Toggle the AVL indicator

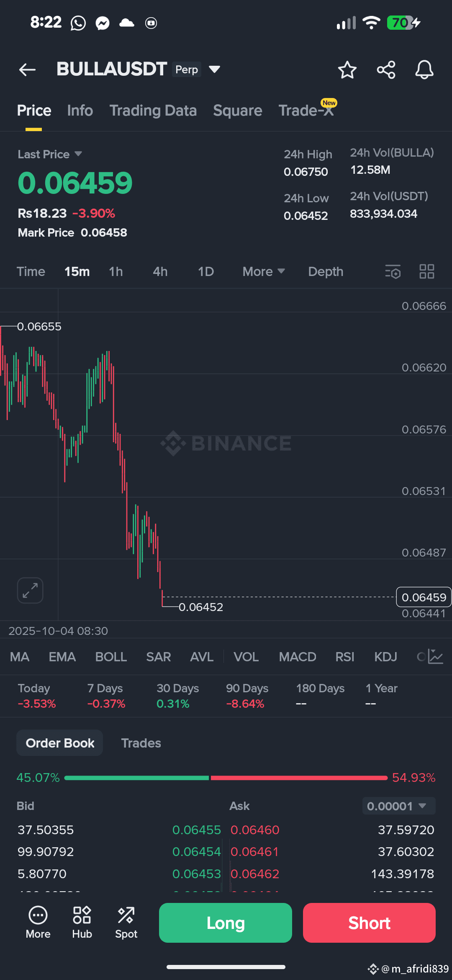click(x=202, y=657)
